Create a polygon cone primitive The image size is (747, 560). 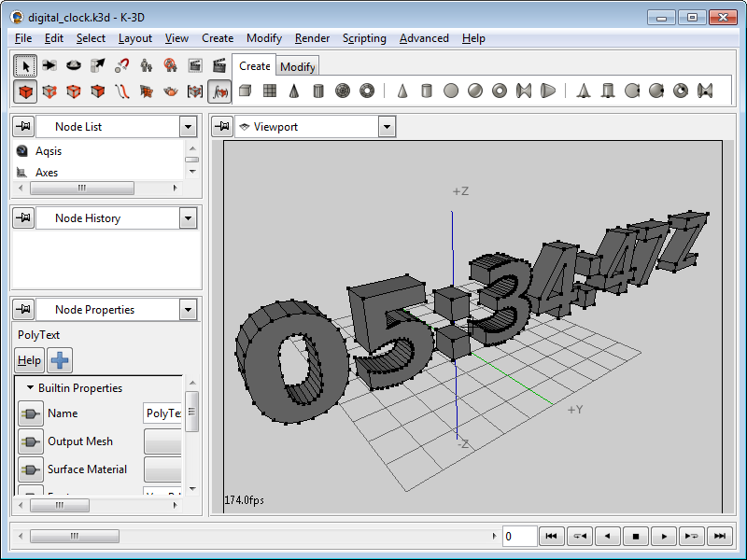(294, 91)
